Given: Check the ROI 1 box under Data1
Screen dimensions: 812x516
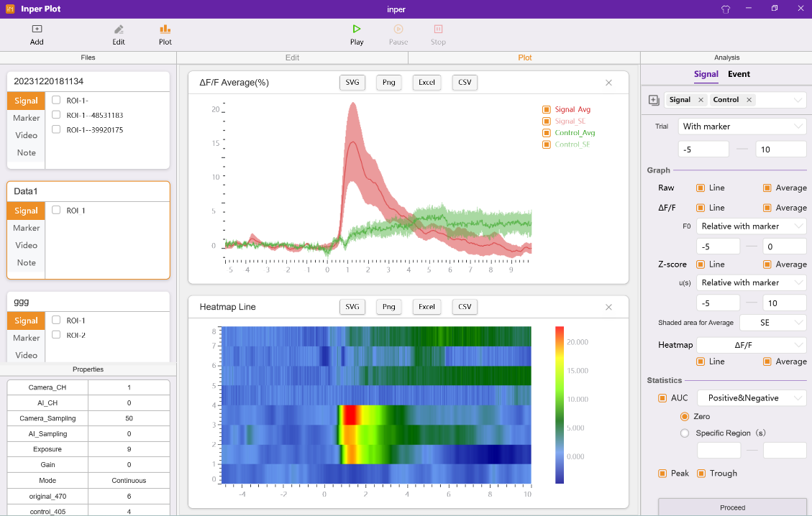Looking at the screenshot, I should [56, 210].
